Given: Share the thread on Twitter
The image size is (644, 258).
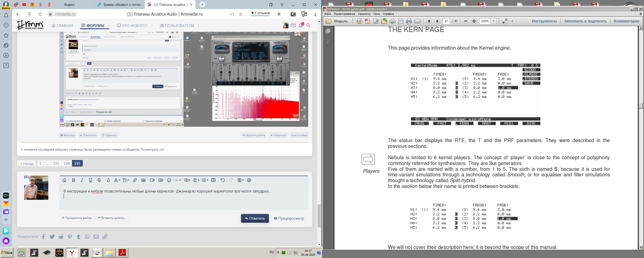Looking at the screenshot, I should pos(52,237).
